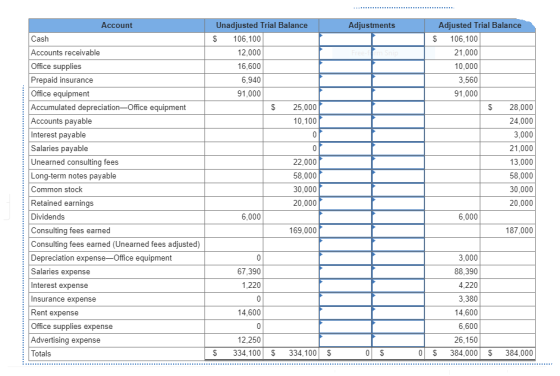Select the 13,000 adjusted unearned fees value
The image size is (560, 376).
[521, 162]
